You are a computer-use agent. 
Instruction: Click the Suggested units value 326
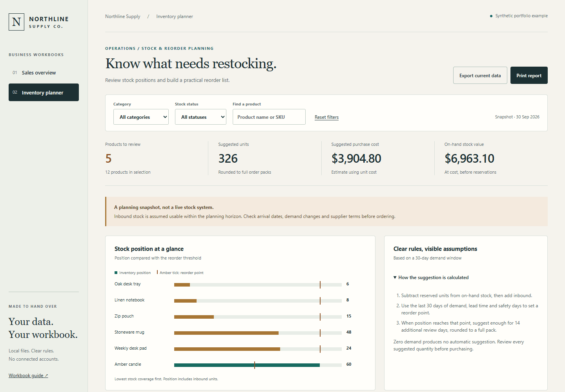click(x=228, y=158)
